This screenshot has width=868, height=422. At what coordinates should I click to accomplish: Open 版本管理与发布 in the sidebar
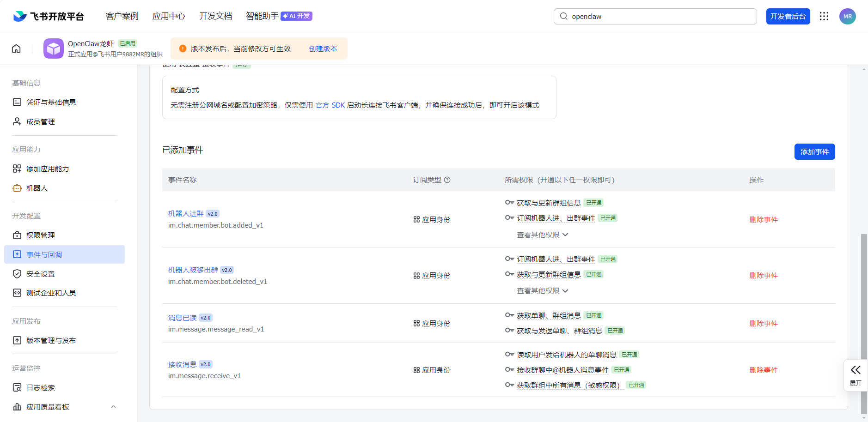[51, 340]
